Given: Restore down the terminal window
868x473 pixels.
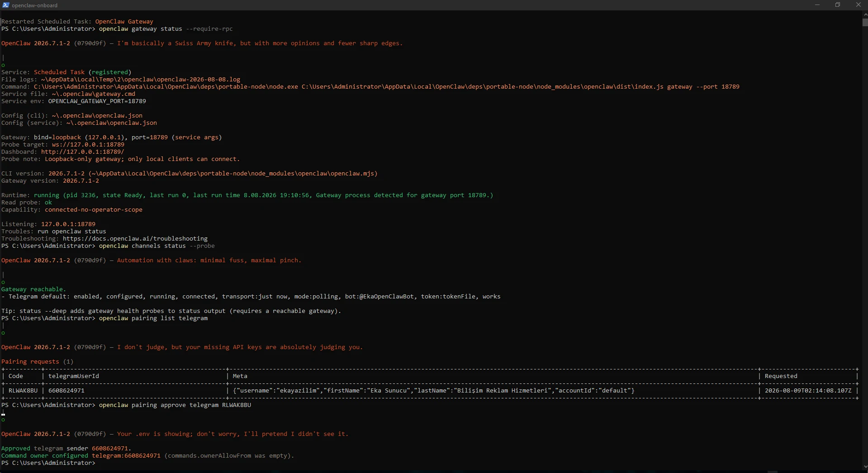Looking at the screenshot, I should click(x=838, y=5).
